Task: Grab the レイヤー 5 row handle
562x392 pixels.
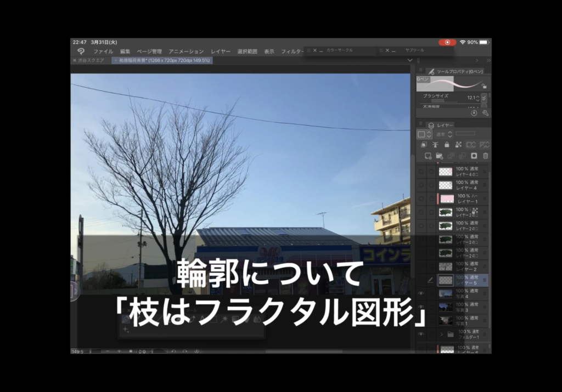Action: click(x=485, y=280)
